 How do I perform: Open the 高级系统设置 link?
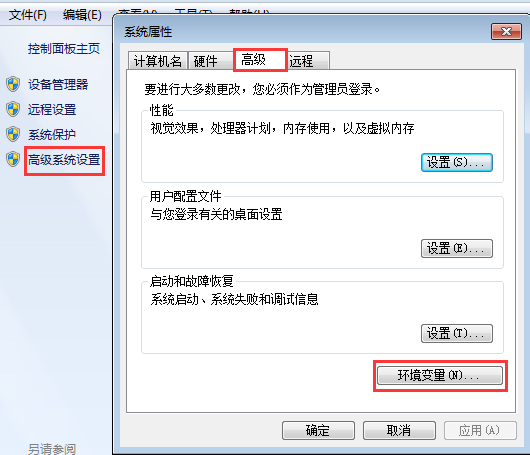coord(64,160)
